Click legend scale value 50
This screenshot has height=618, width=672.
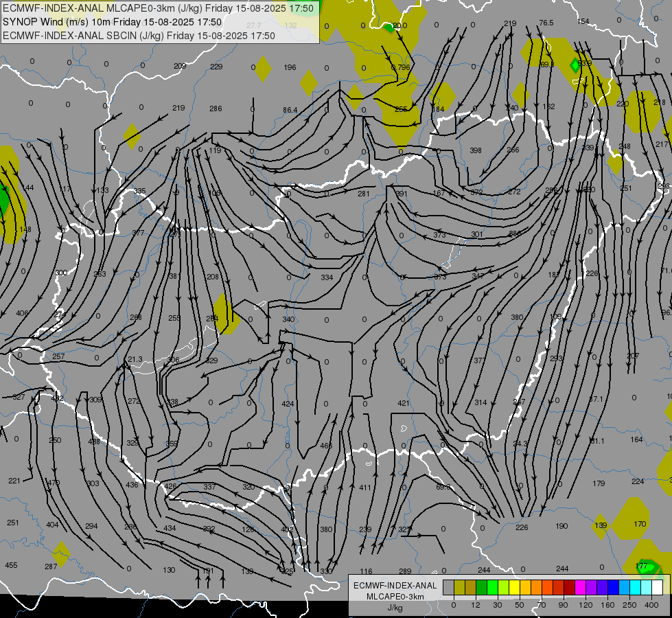click(x=520, y=605)
